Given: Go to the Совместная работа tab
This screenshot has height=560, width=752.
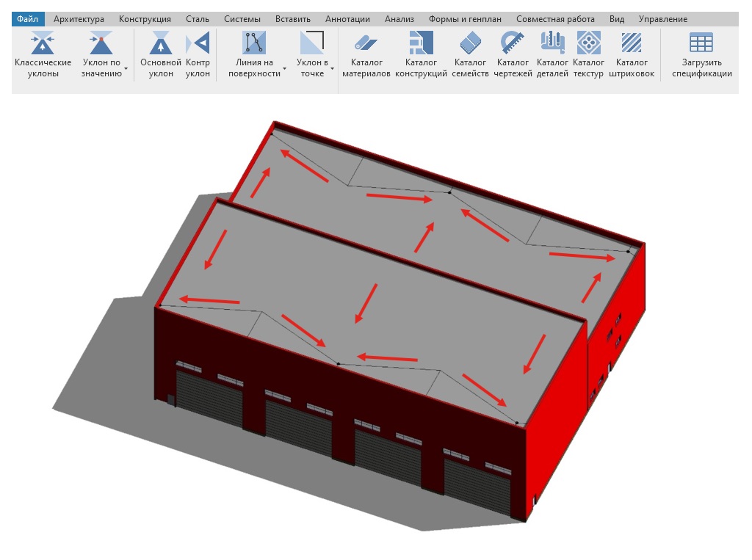Looking at the screenshot, I should point(554,19).
